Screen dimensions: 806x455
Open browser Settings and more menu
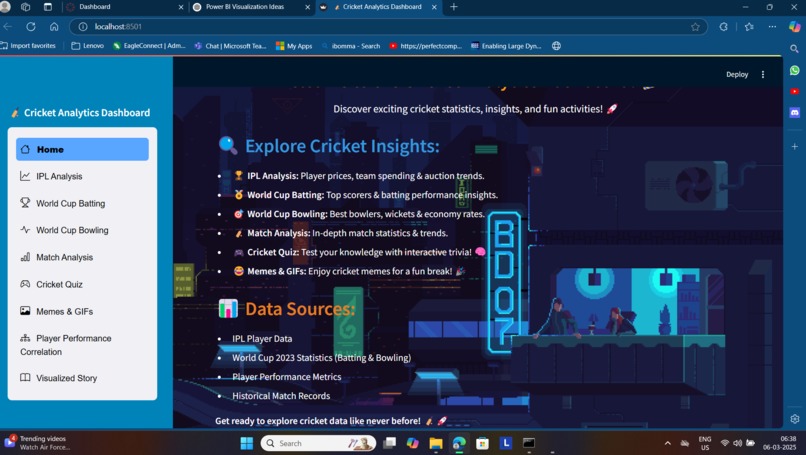click(x=772, y=27)
